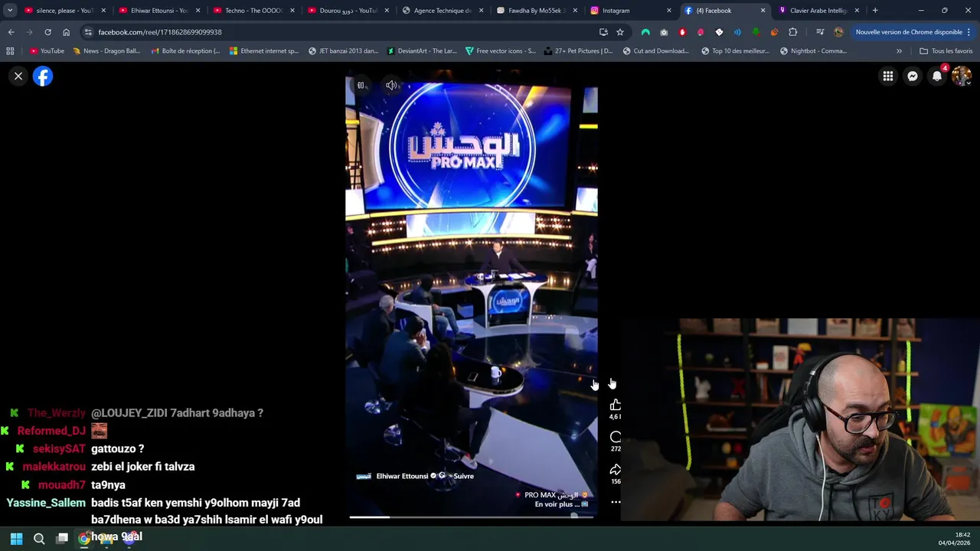980x551 pixels.
Task: Open the green download arrow extension
Action: point(756,32)
